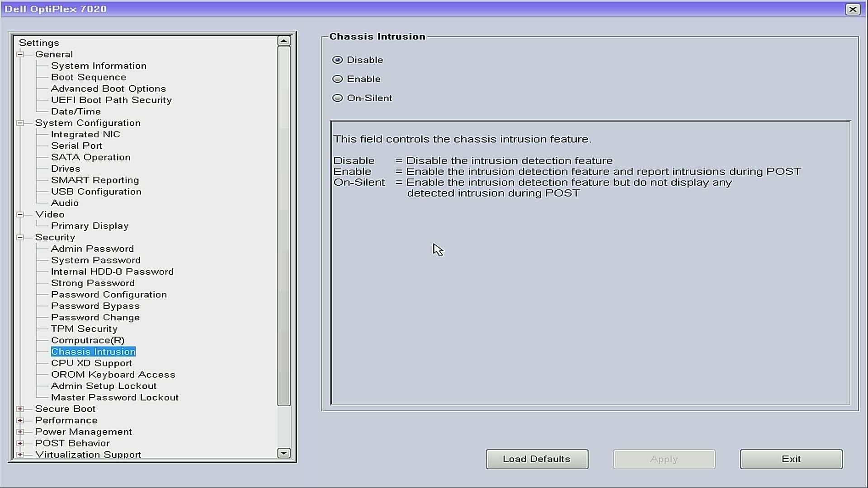868x488 pixels.
Task: Expand the Security settings tree node
Action: (20, 237)
